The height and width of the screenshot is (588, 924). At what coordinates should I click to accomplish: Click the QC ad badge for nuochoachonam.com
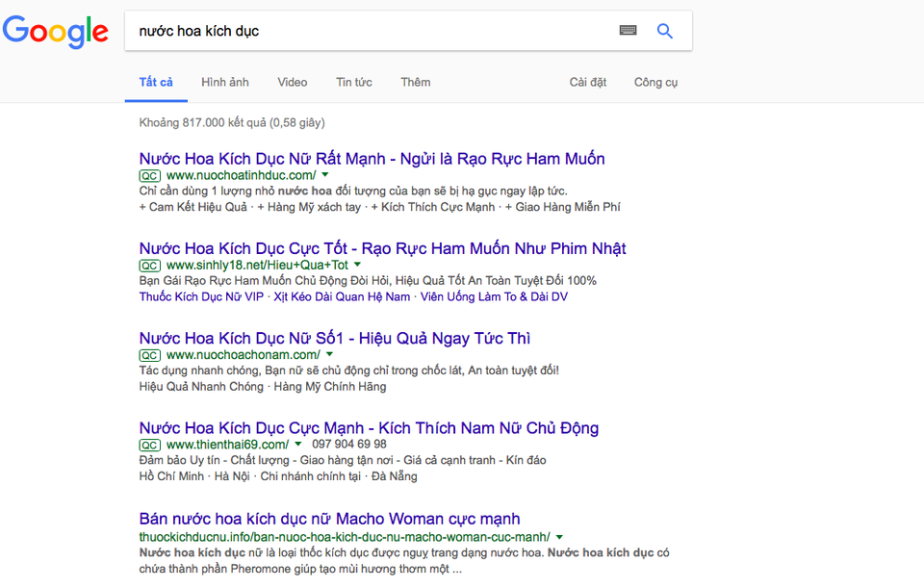tap(150, 355)
